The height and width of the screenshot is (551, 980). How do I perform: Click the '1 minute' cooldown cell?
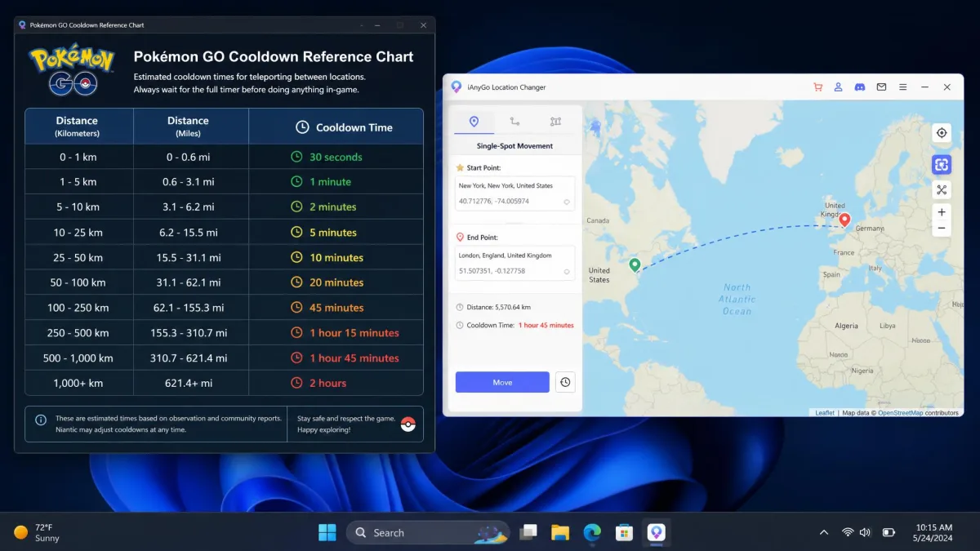coord(336,182)
